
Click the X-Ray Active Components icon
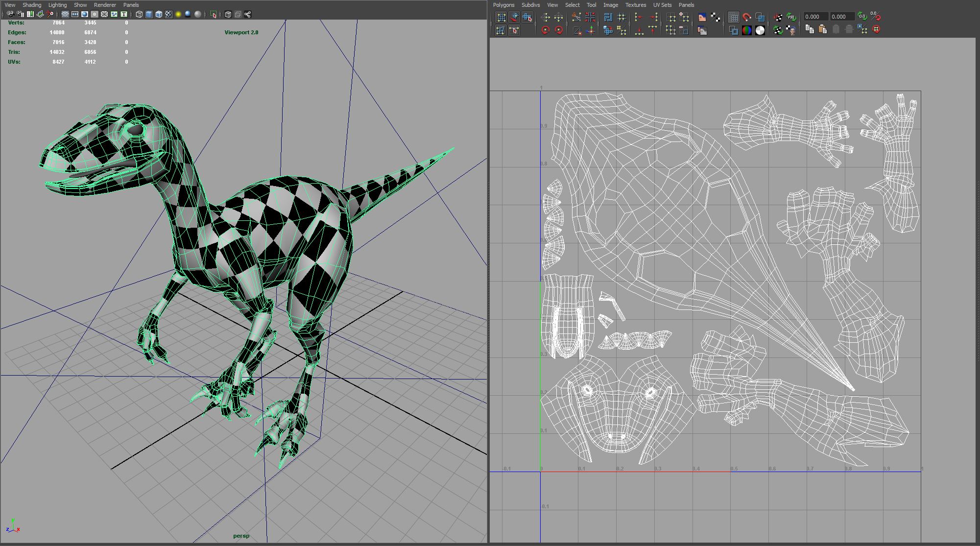238,15
